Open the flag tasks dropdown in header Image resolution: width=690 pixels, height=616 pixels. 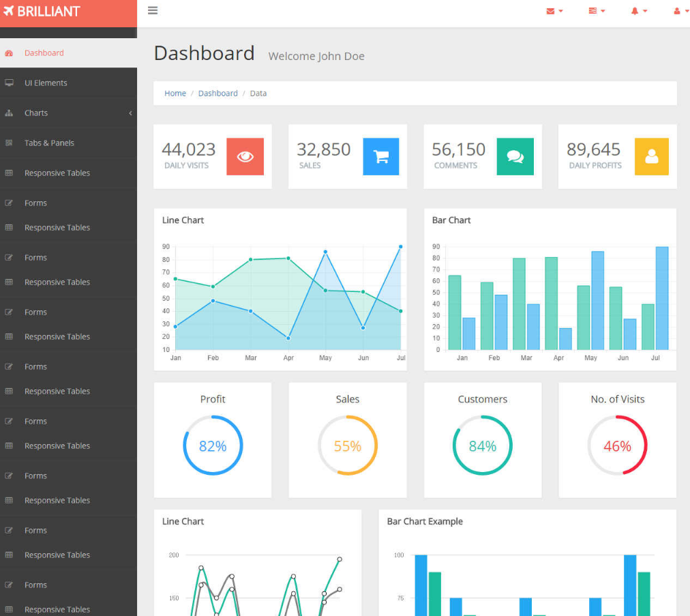597,11
